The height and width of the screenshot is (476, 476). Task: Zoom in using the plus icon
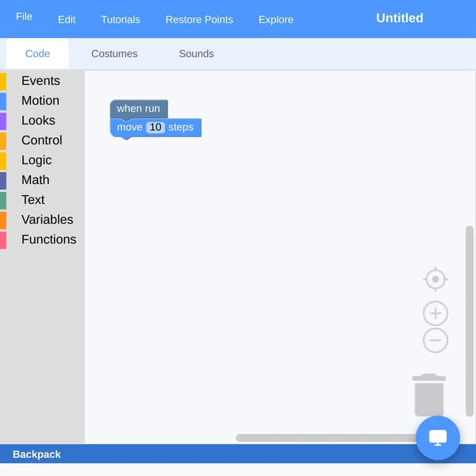pos(436,313)
